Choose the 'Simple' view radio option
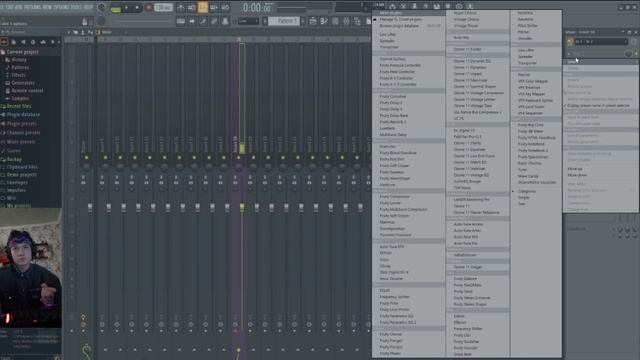The width and height of the screenshot is (640, 360). 523,198
